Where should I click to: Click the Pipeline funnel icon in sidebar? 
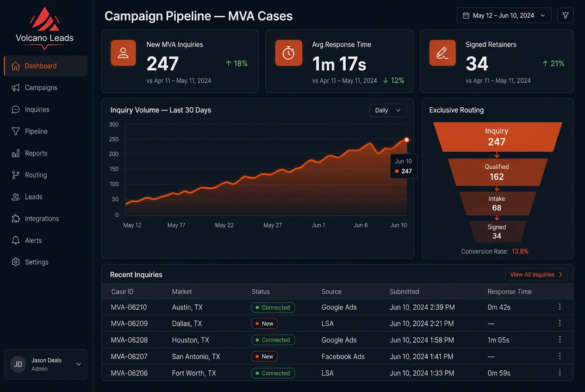click(16, 131)
